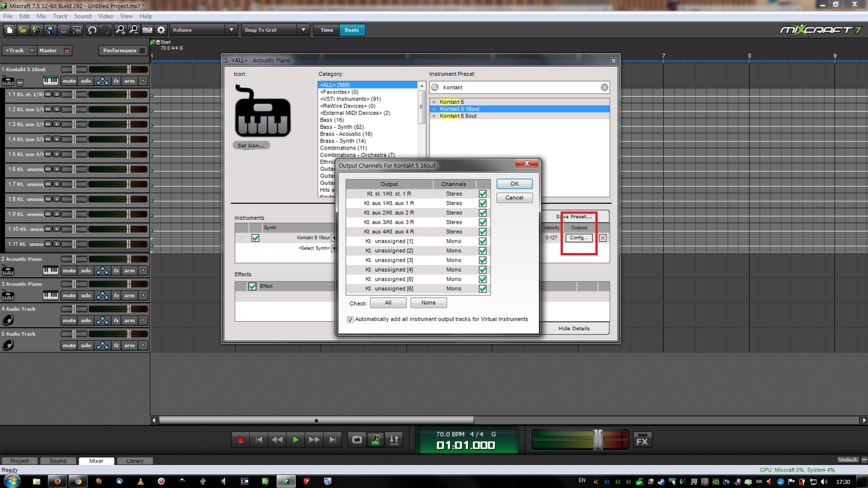Clear the kontakt search field

tap(604, 88)
